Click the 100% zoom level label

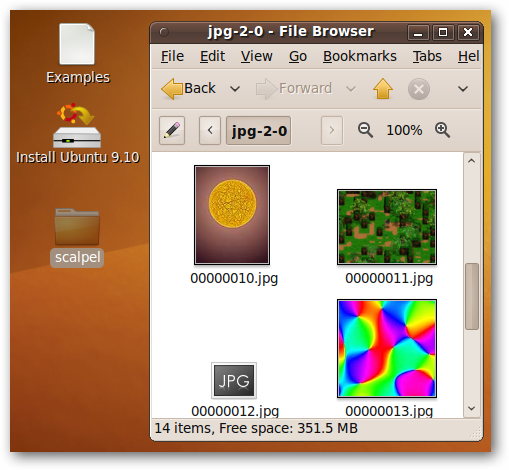click(404, 130)
